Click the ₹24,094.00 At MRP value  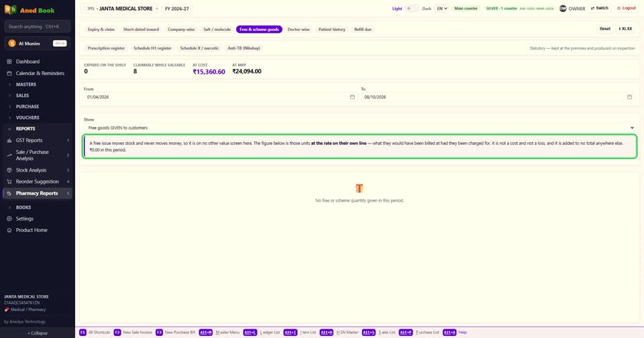[246, 71]
